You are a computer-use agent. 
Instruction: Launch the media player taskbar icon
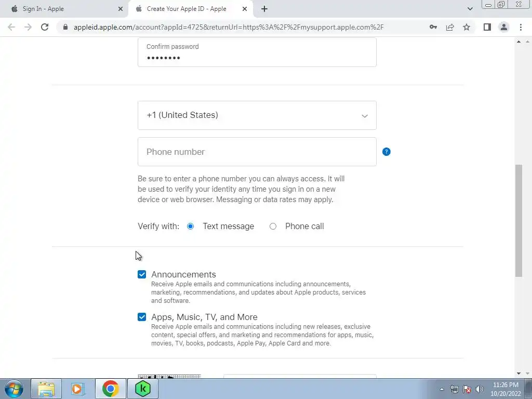pos(78,389)
